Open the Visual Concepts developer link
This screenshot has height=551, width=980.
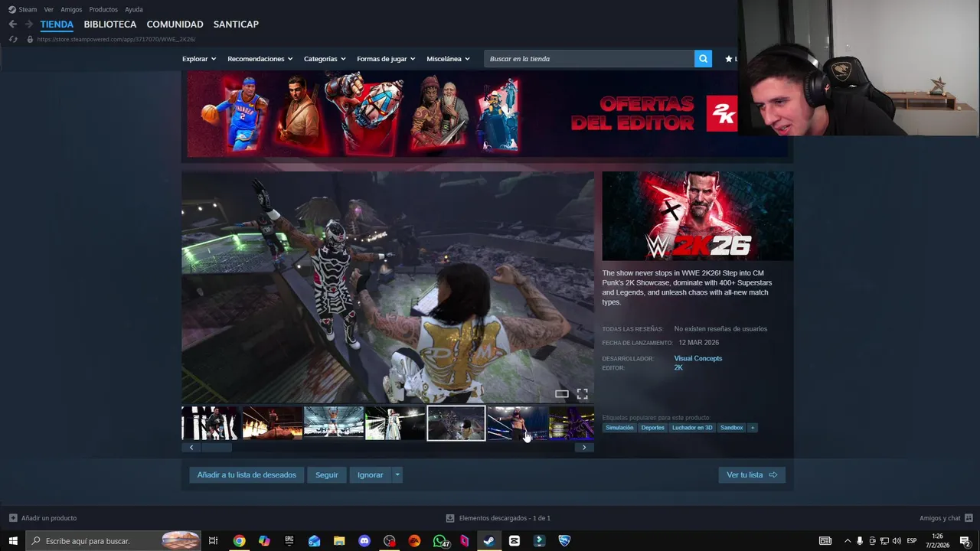point(697,358)
